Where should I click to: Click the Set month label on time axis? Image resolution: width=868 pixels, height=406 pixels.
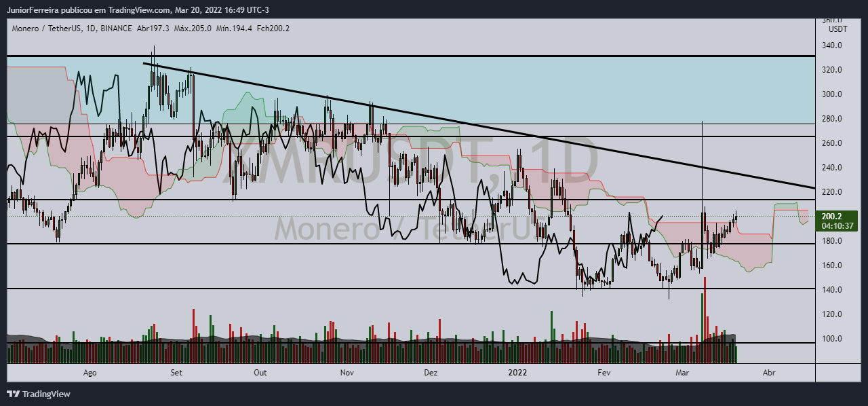[x=176, y=373]
